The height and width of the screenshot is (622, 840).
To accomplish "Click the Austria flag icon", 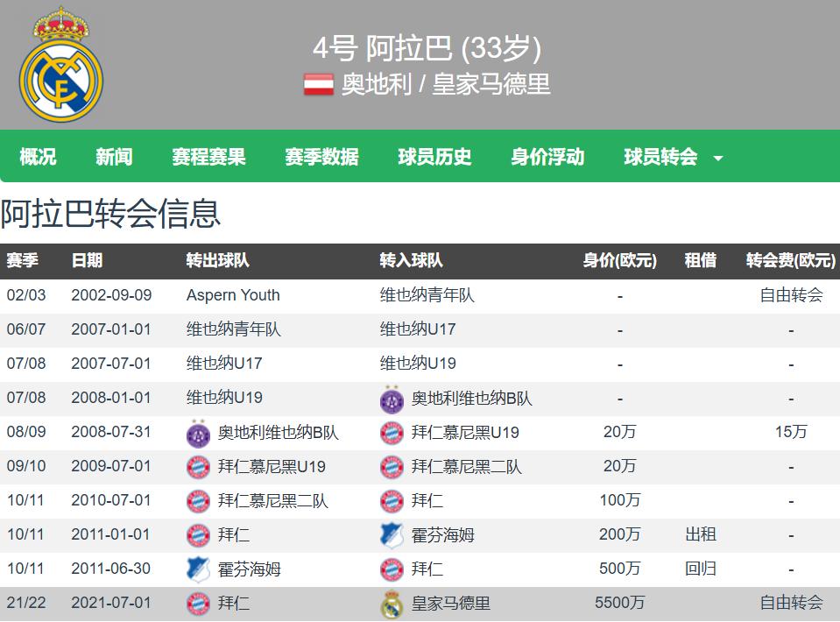I will coord(319,85).
